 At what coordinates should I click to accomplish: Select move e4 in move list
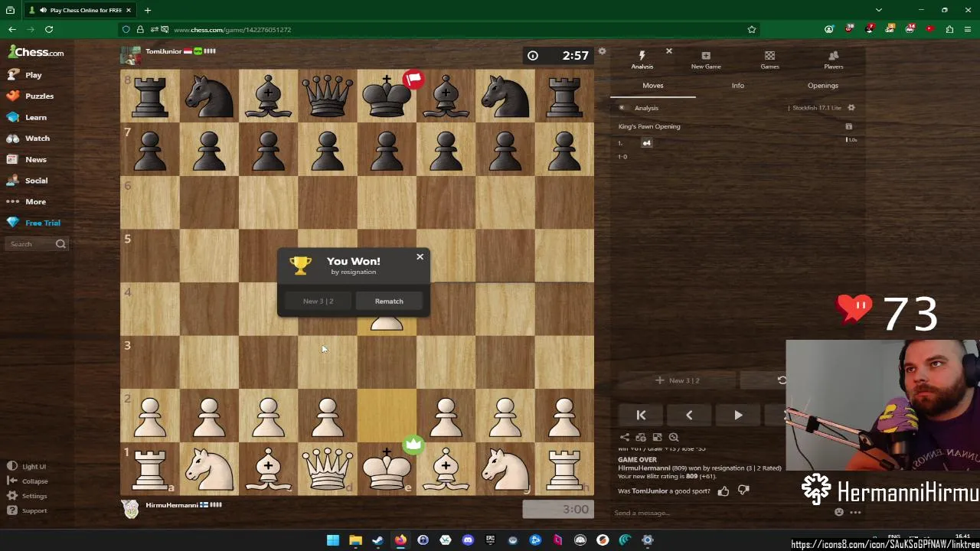647,143
